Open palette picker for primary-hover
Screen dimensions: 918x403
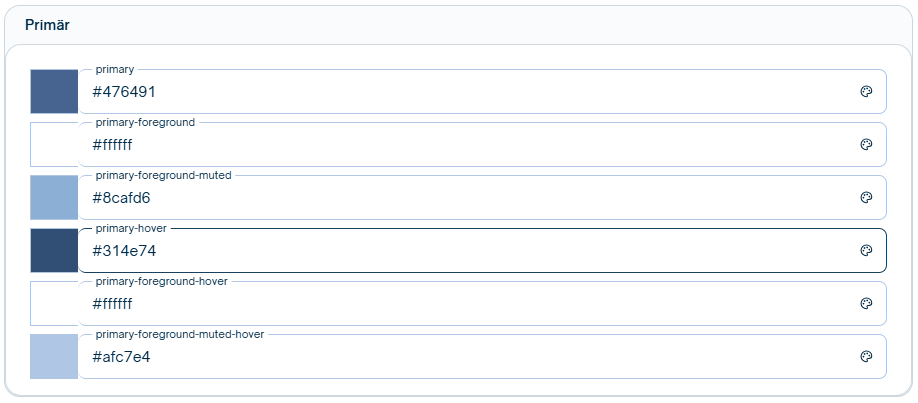pyautogui.click(x=866, y=250)
